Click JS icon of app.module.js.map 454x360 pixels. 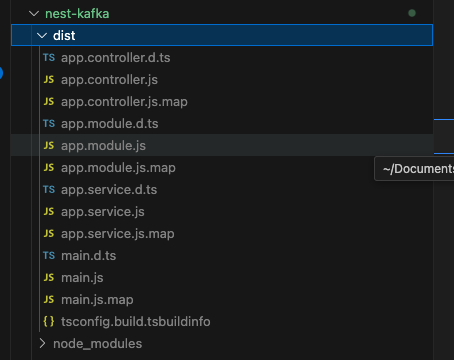click(49, 168)
